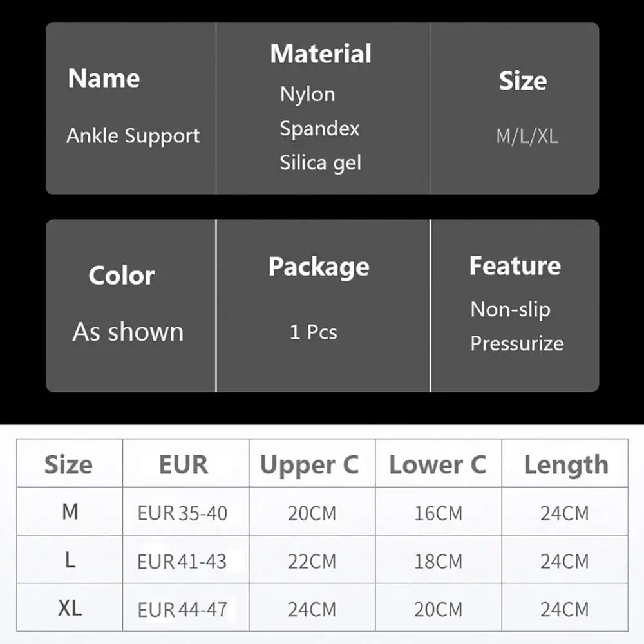
Task: Click the M/L/XL size options text
Action: 527,137
